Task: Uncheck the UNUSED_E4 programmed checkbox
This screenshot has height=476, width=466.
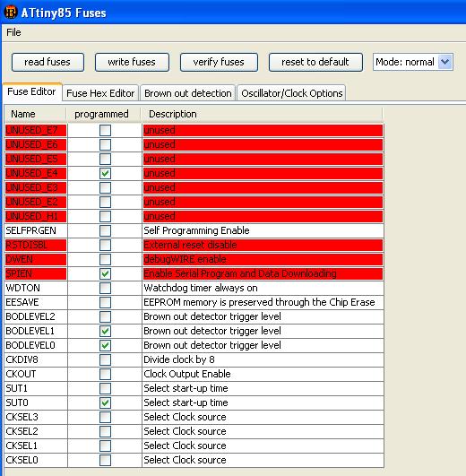Action: click(105, 173)
